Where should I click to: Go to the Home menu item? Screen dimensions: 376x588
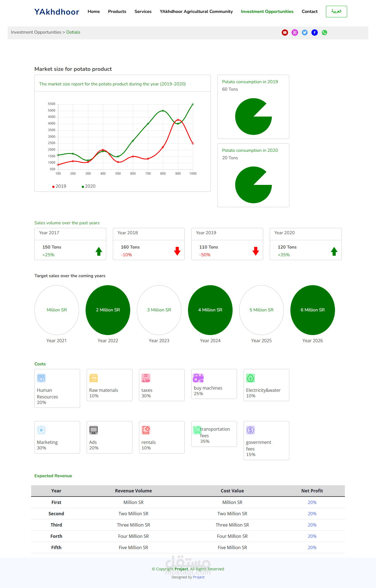pyautogui.click(x=94, y=12)
